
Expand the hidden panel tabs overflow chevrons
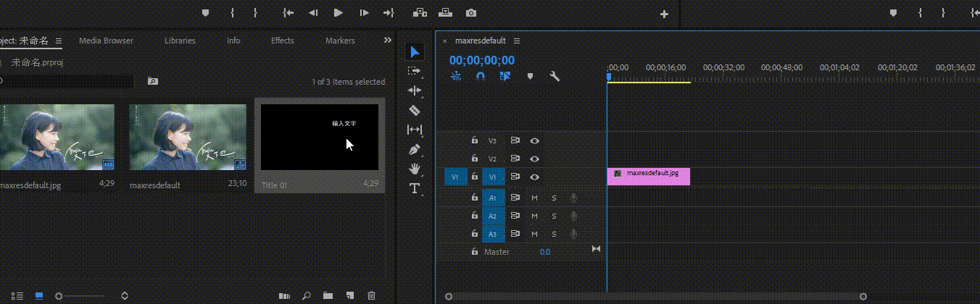tap(388, 41)
